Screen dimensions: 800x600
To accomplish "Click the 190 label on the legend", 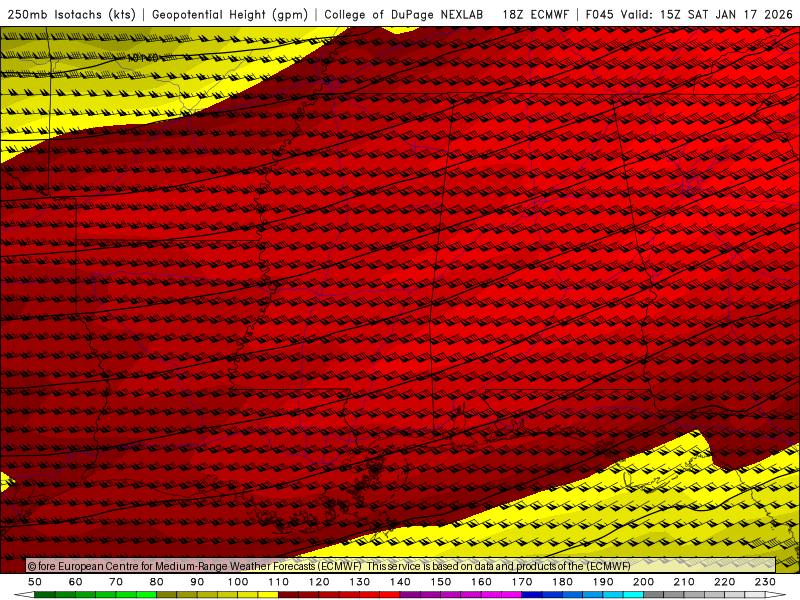I will (x=603, y=582).
